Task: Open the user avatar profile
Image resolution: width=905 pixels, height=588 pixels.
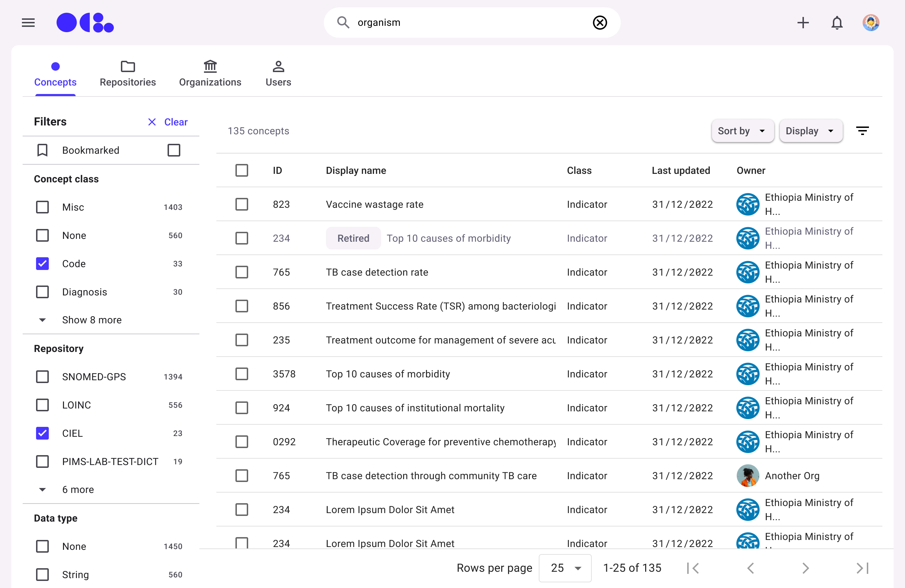Action: 870,23
